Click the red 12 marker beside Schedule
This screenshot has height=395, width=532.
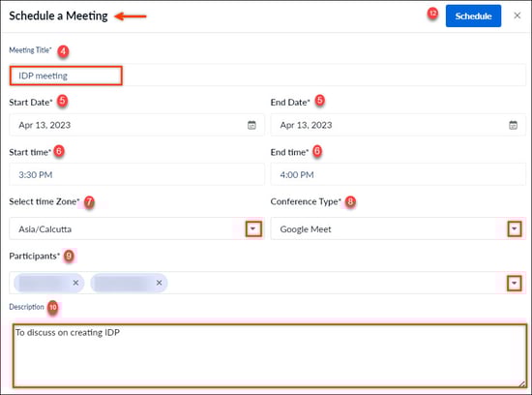click(432, 14)
